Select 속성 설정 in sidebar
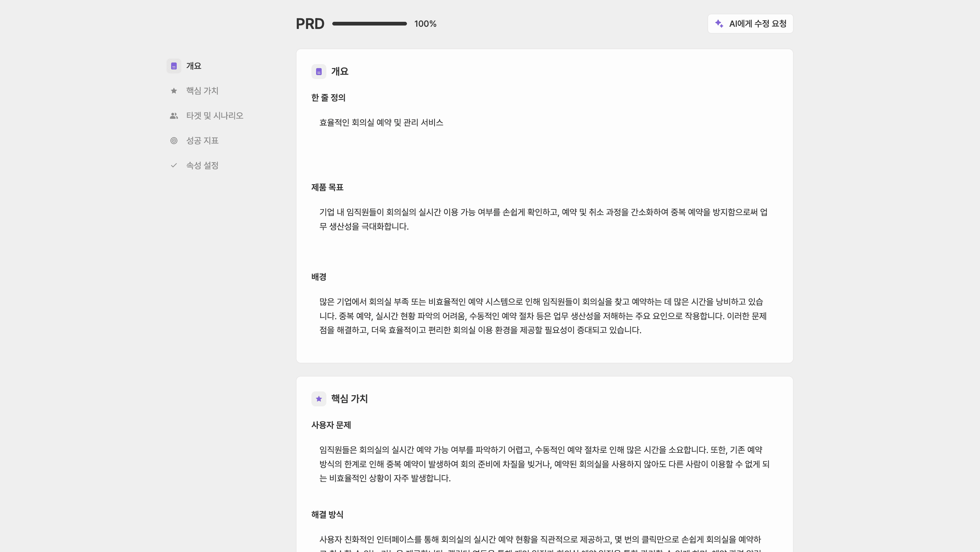The image size is (980, 552). click(x=202, y=166)
